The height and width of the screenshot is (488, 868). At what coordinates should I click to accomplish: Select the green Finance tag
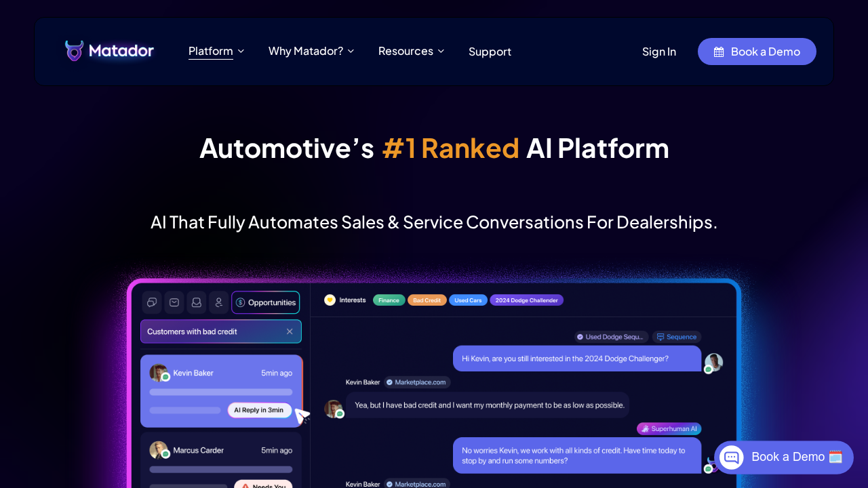[x=389, y=300]
